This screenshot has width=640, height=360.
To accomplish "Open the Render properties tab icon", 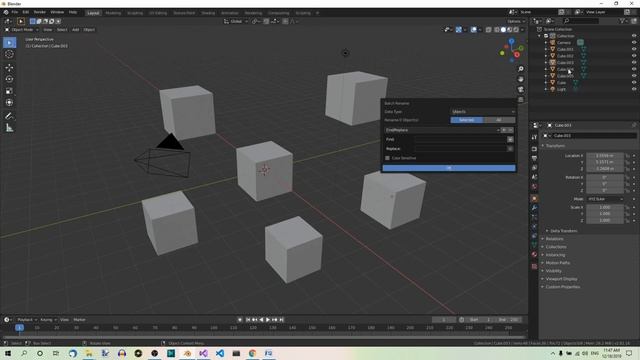I will [x=534, y=149].
